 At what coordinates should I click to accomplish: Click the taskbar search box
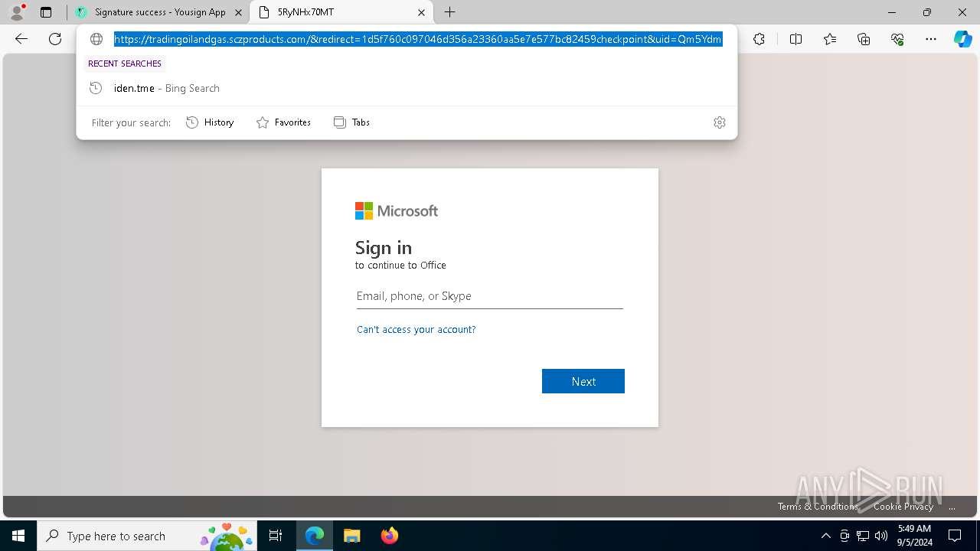[x=145, y=536]
